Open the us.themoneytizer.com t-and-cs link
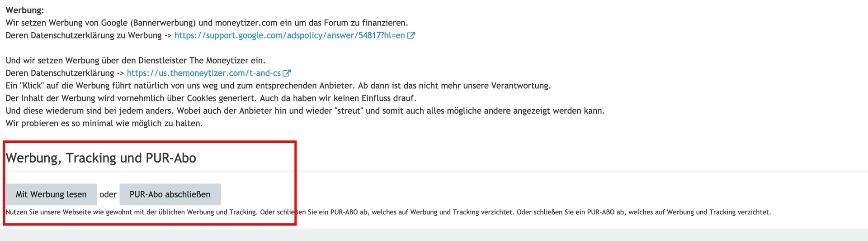 204,73
